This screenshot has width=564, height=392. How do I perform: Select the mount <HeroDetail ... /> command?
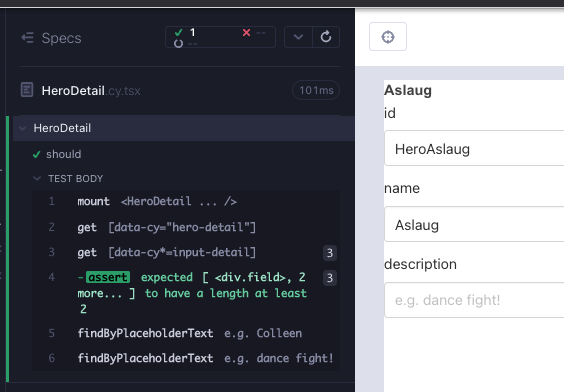186,201
